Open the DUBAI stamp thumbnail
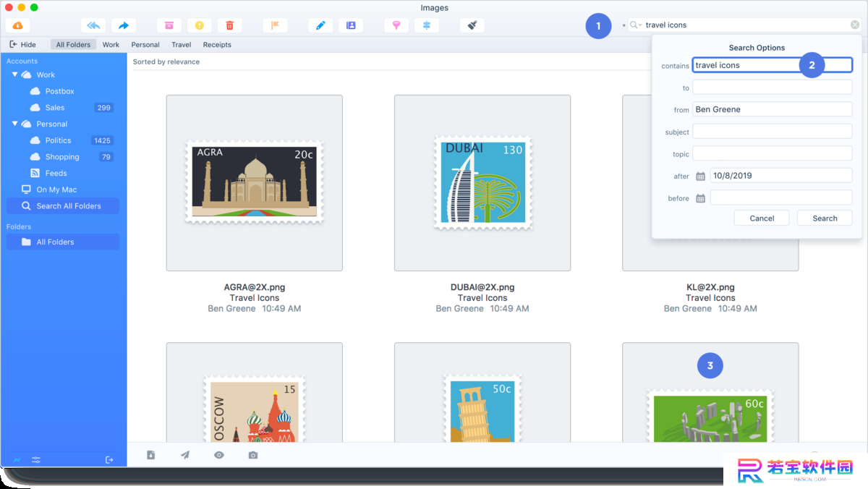The height and width of the screenshot is (489, 868). (x=482, y=183)
